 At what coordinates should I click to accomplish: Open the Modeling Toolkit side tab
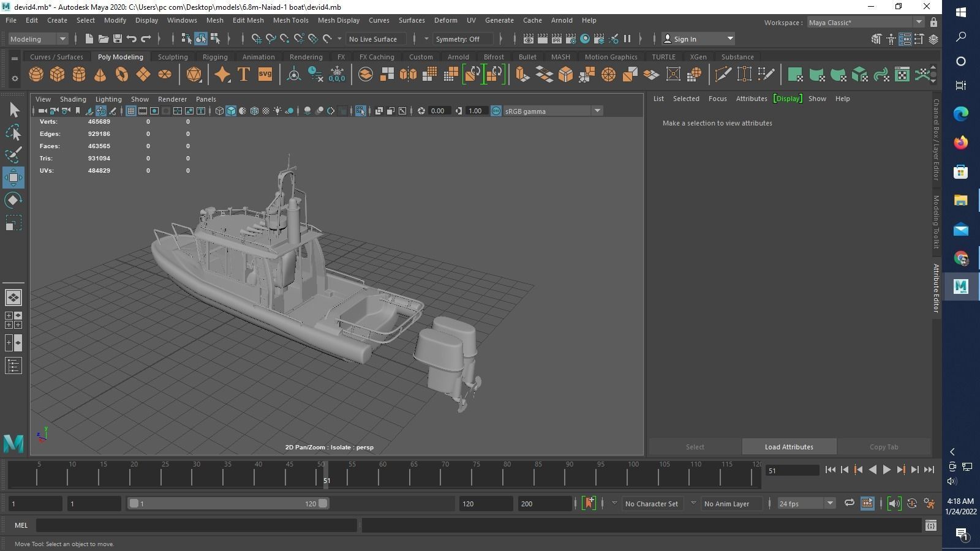(x=936, y=222)
